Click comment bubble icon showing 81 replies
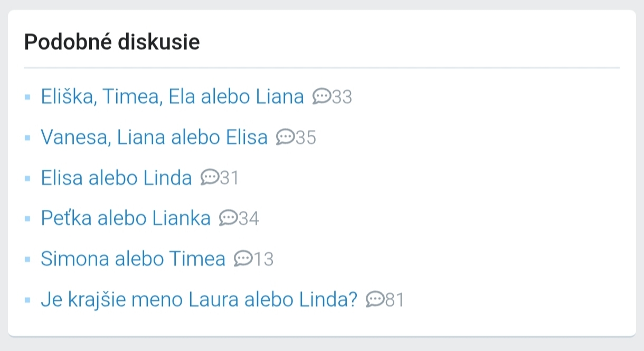Screen dimensions: 644x351 point(375,300)
